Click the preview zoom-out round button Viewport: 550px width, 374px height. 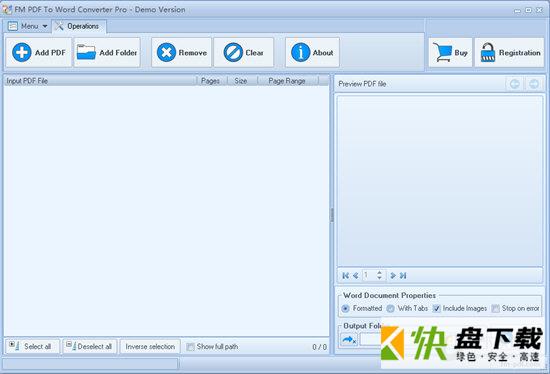515,84
